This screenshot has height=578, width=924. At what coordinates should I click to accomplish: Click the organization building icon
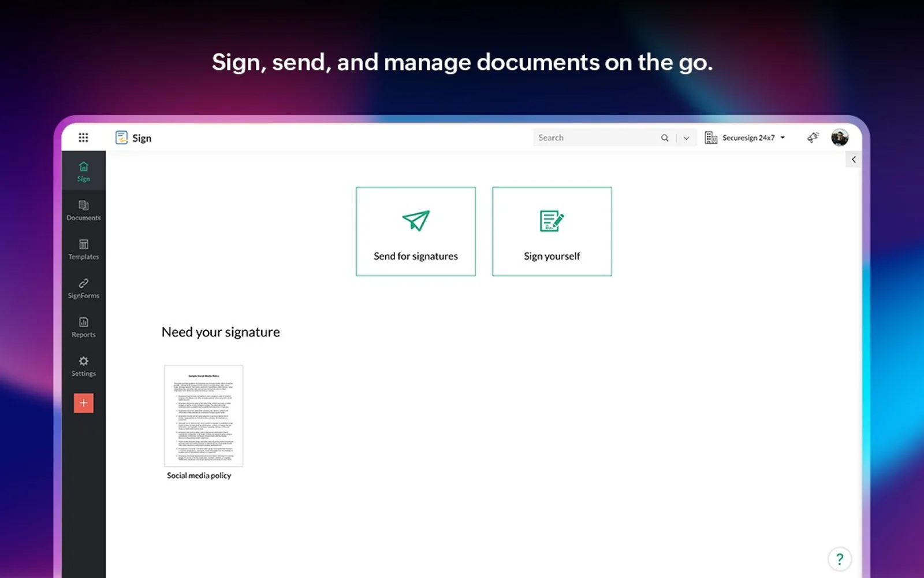tap(711, 138)
